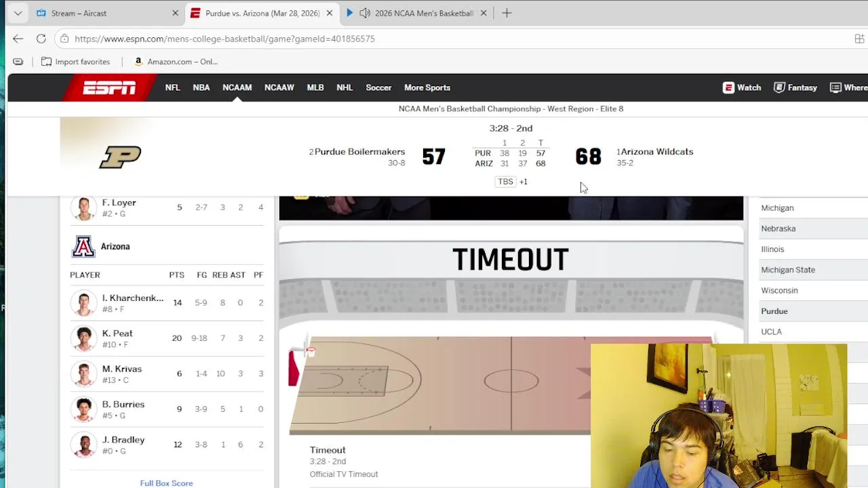868x488 pixels.
Task: Expand the More Sports menu
Action: pyautogui.click(x=427, y=87)
